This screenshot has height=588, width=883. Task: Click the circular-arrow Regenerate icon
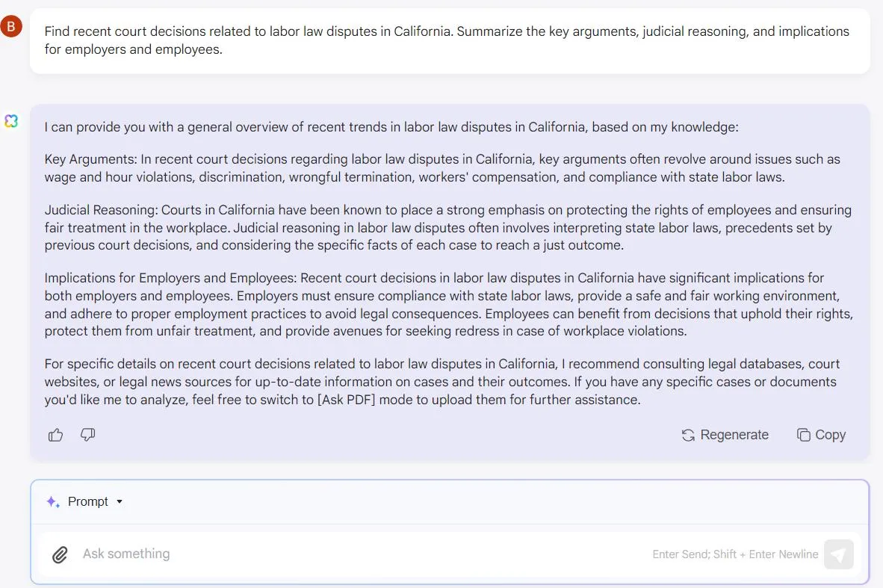(687, 435)
